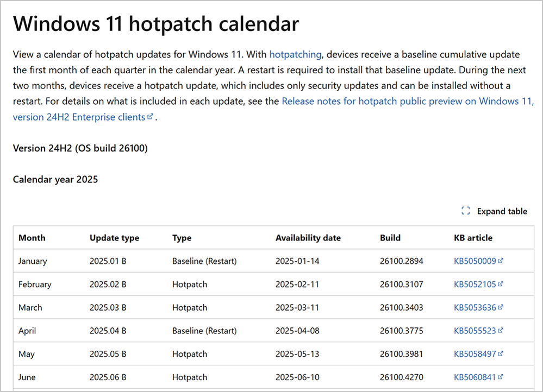Click external-link icon next to KB5050009
The width and height of the screenshot is (543, 392).
point(501,261)
